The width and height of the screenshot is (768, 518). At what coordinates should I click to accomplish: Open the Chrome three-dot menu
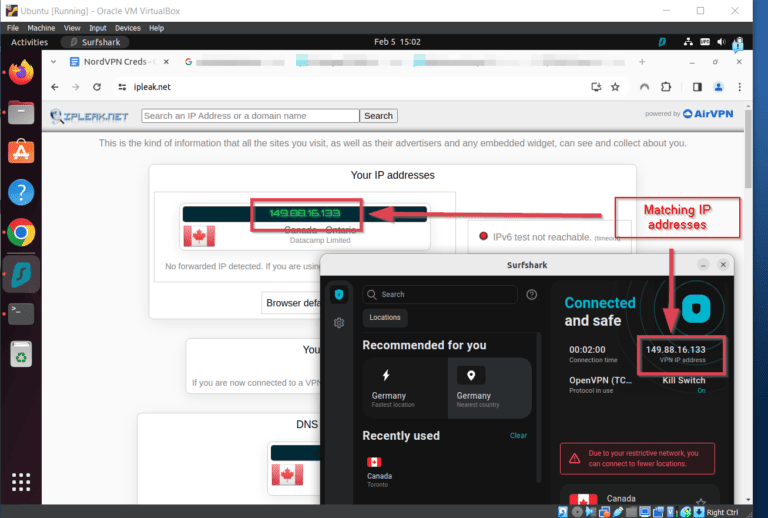pos(740,87)
